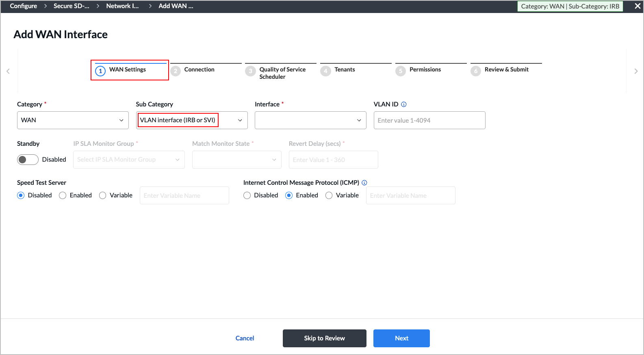The height and width of the screenshot is (355, 644).
Task: Select Enabled for Speed Test Server
Action: click(63, 195)
